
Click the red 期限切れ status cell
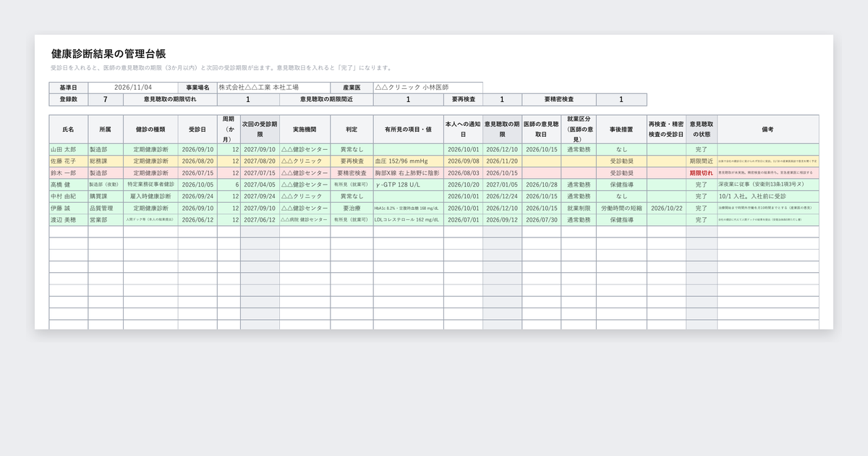click(702, 173)
